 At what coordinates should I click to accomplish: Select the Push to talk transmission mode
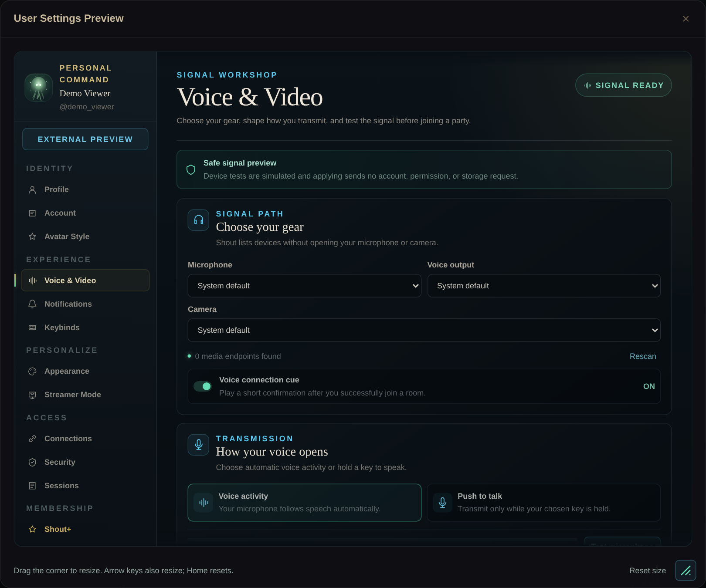pyautogui.click(x=544, y=503)
